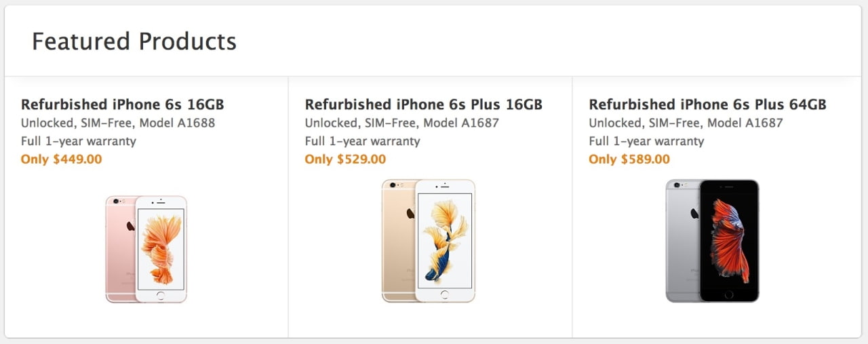Click the Apple logo on space gray iPhone back
This screenshot has height=344, width=868.
(x=695, y=214)
